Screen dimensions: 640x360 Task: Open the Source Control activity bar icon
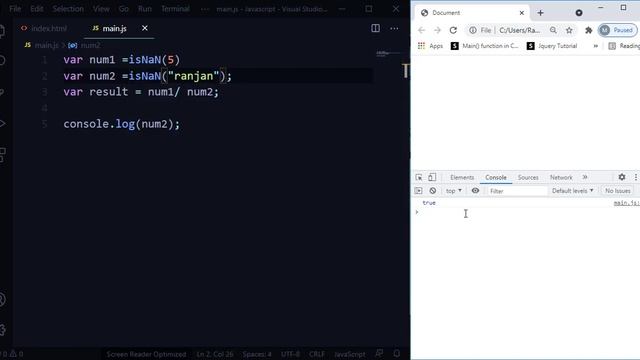(2, 92)
